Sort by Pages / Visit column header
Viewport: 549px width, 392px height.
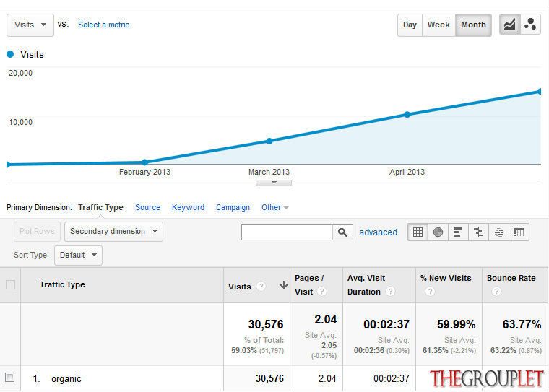(309, 285)
